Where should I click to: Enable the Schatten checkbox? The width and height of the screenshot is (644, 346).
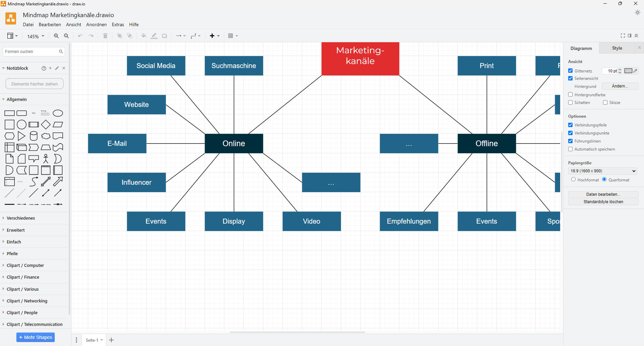coord(571,103)
